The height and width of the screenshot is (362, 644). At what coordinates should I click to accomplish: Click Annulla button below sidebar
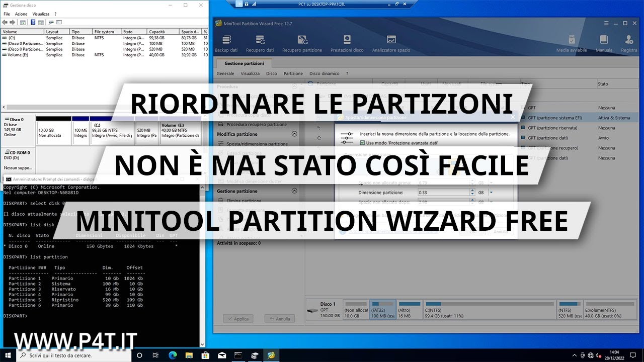[x=279, y=319]
